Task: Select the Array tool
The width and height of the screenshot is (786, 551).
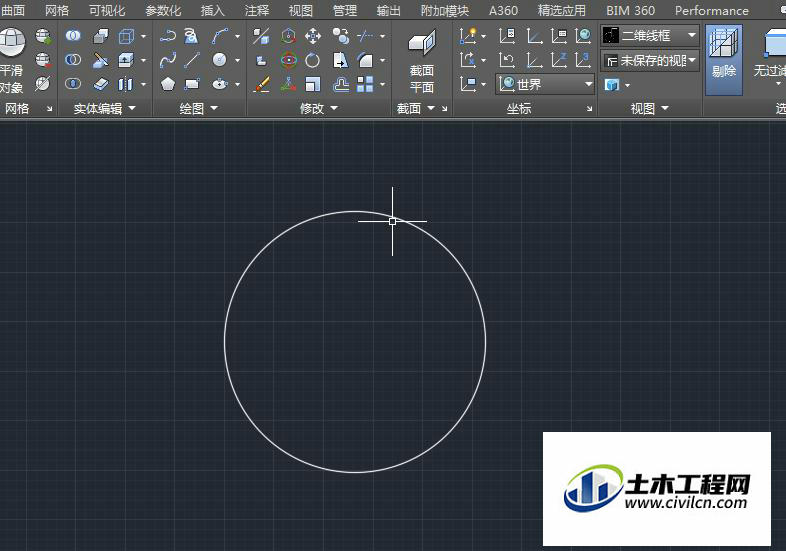Action: point(365,84)
